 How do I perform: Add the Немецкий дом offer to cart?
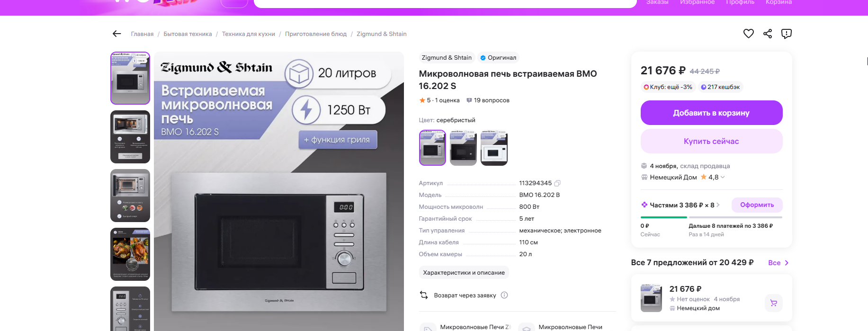(774, 303)
